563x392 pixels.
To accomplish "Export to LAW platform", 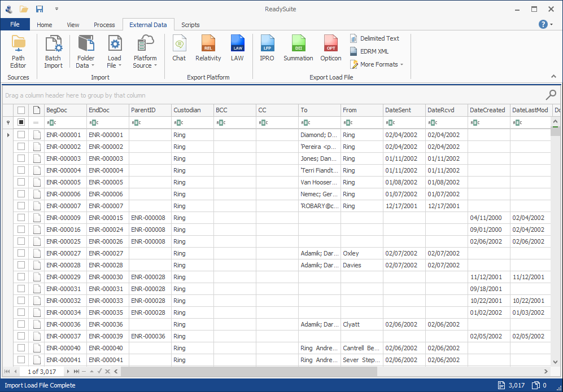I will coord(237,49).
